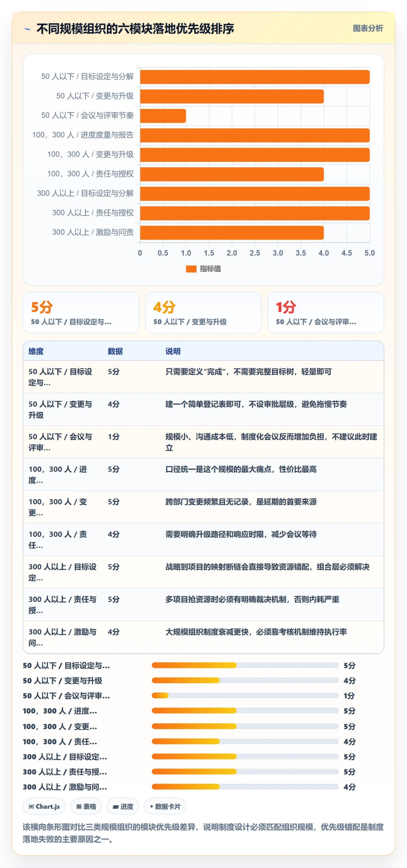Click chart axis label 300 人以上 / 激励与问责

(93, 232)
